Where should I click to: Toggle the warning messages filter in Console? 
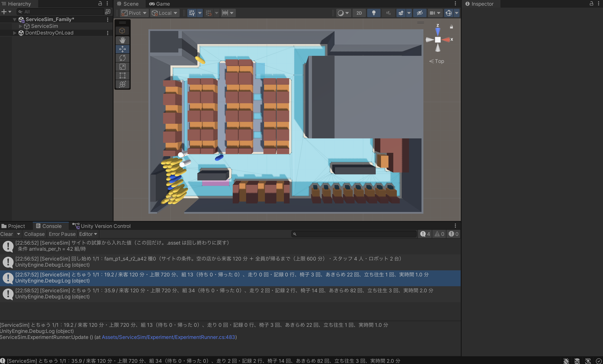[439, 234]
